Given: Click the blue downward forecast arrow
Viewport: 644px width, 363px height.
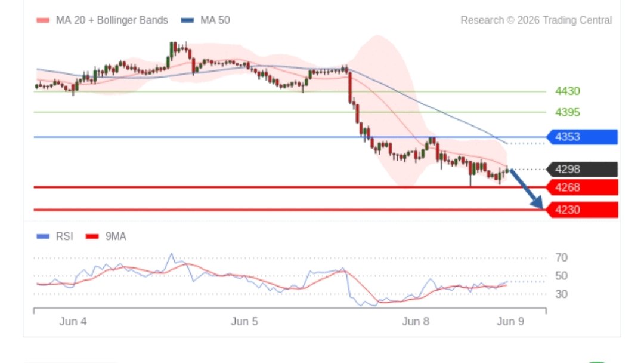Looking at the screenshot, I should click(527, 189).
